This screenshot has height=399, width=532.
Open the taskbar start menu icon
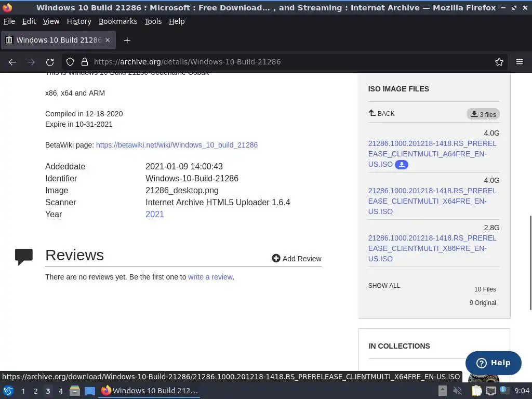tap(8, 391)
